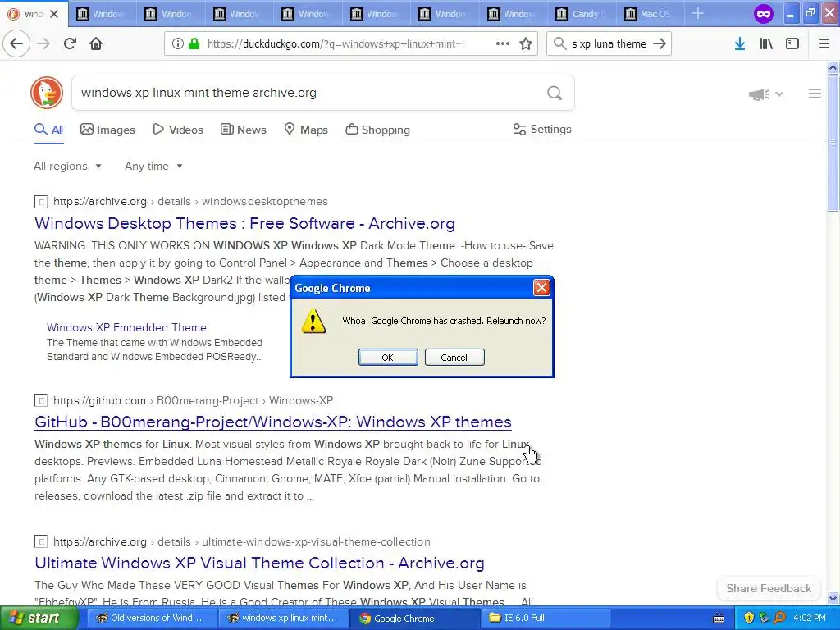Click the 4:02 PM taskbar clock
The image size is (840, 630).
[810, 619]
